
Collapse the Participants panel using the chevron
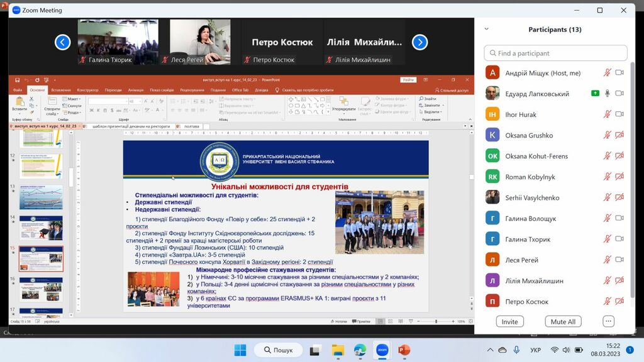pyautogui.click(x=486, y=29)
